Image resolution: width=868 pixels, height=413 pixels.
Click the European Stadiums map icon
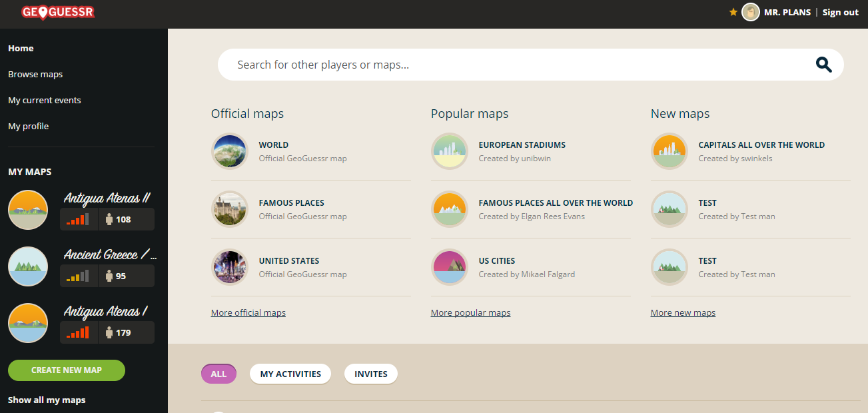(x=450, y=151)
